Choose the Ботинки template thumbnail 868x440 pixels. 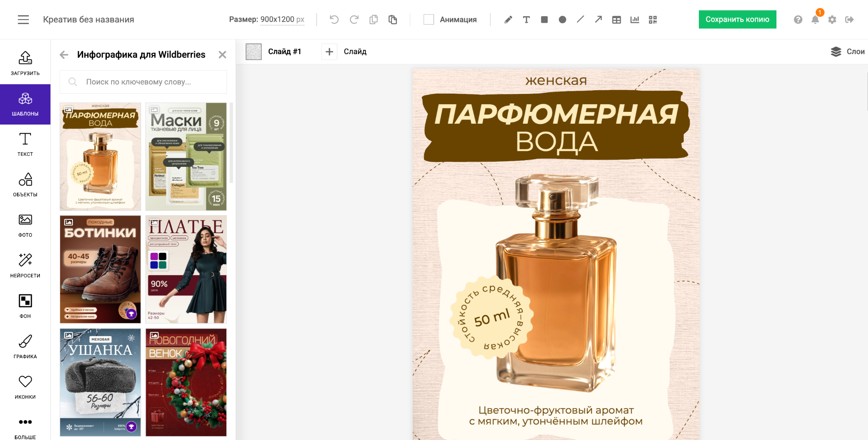(100, 269)
